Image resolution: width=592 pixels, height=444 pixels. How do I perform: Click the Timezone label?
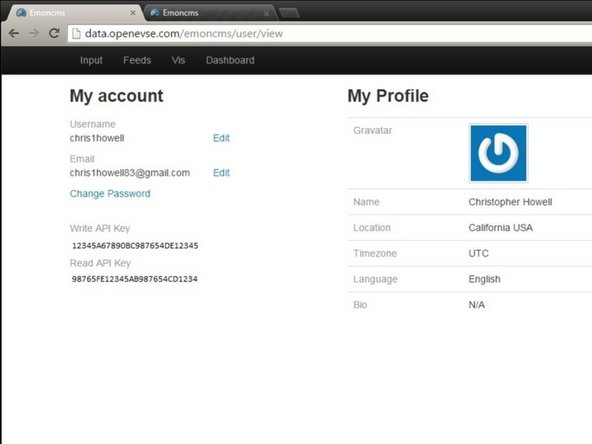(x=375, y=253)
